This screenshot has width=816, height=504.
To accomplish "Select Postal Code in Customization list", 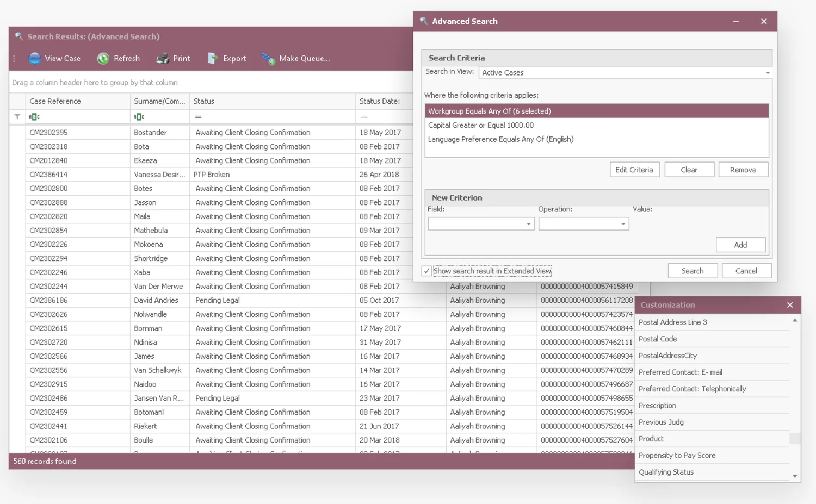I will pyautogui.click(x=713, y=339).
